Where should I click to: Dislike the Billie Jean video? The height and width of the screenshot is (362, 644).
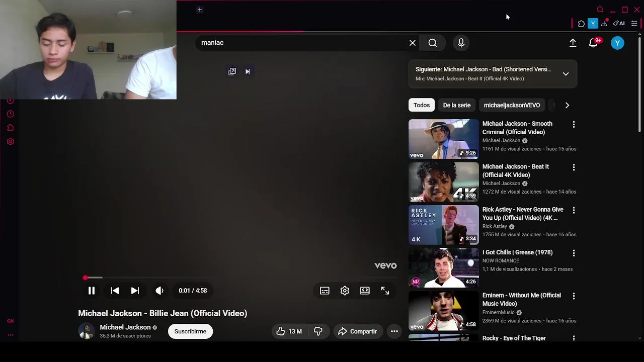point(318,331)
